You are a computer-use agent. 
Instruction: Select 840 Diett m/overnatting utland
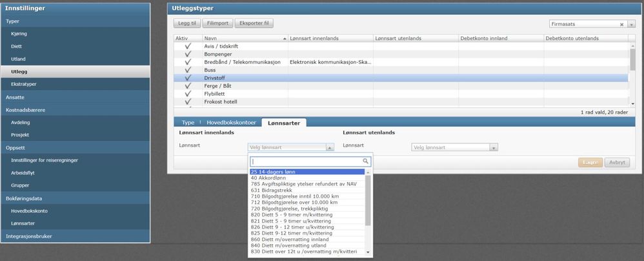(307, 245)
